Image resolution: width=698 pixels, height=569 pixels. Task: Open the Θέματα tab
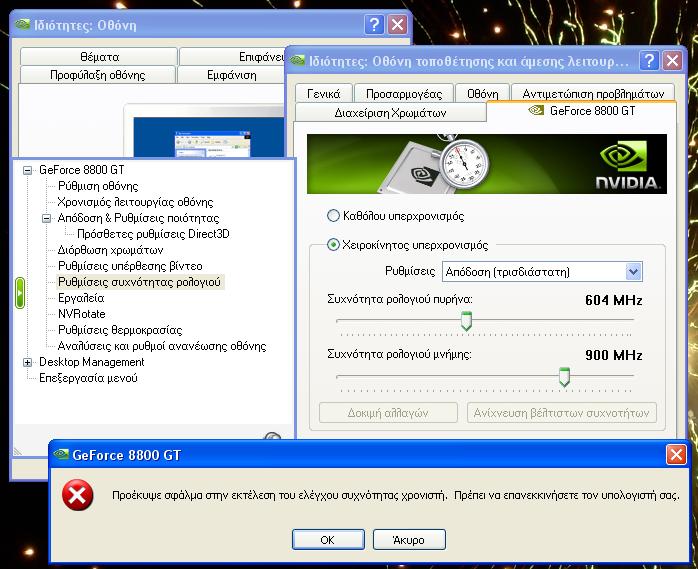[99, 57]
